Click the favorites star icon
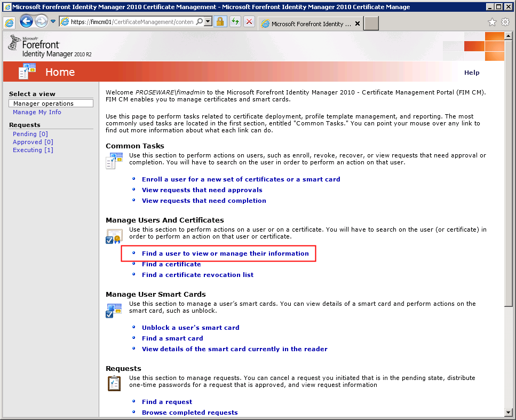Screen dimensions: 516x420 click(x=492, y=22)
